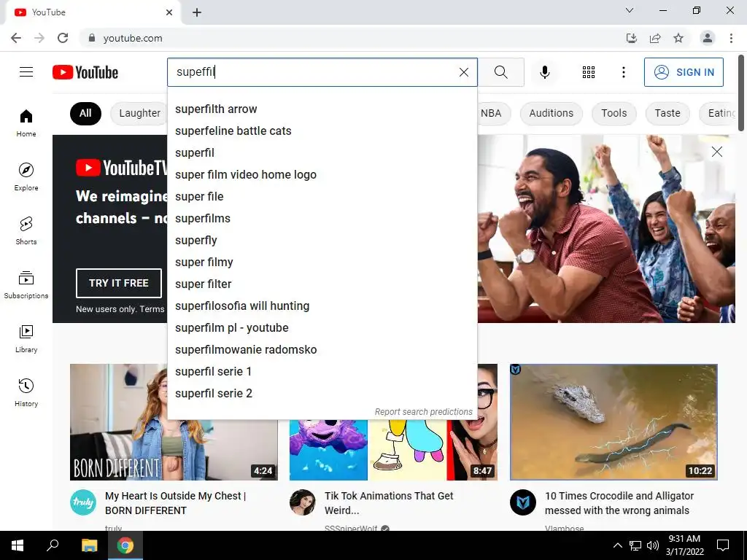Open the "My Heart Is Outside My Chest" title
Image resolution: width=747 pixels, height=560 pixels.
[175, 503]
